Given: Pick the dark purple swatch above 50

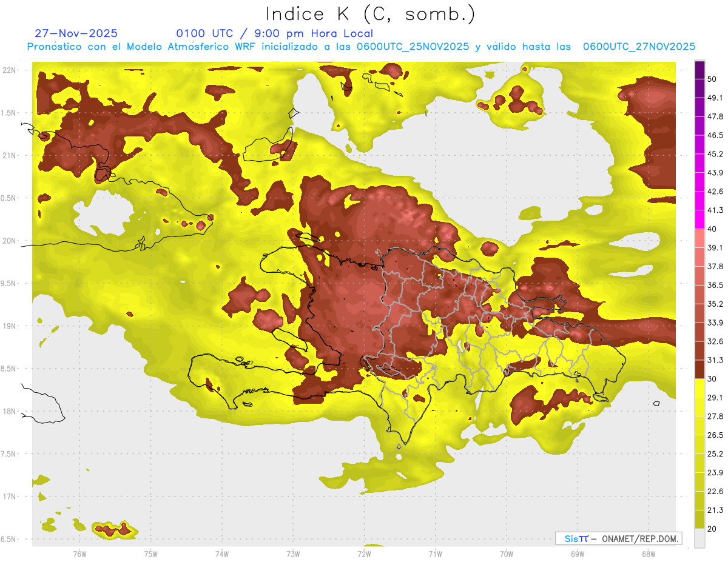Looking at the screenshot, I should pos(699,70).
